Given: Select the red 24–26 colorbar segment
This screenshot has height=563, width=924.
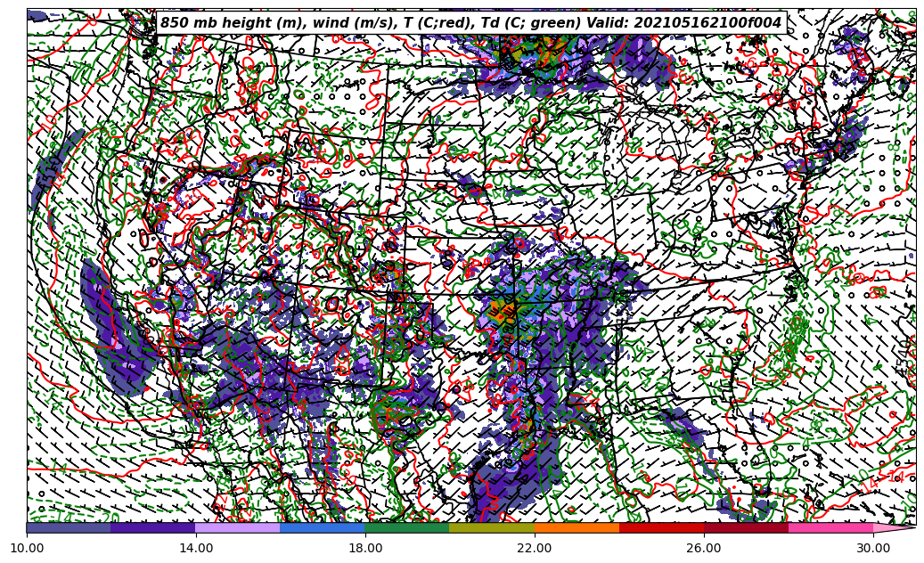Looking at the screenshot, I should point(661,528).
